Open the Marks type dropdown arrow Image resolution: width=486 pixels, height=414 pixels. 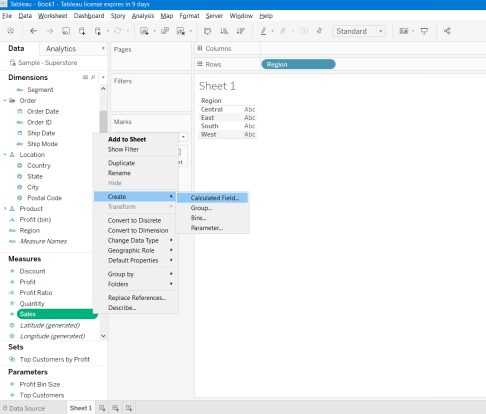point(183,137)
